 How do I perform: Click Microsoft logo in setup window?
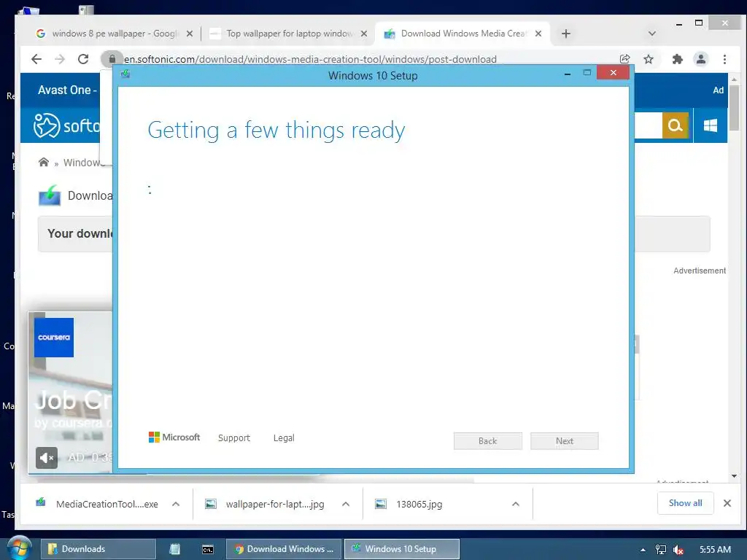click(174, 437)
